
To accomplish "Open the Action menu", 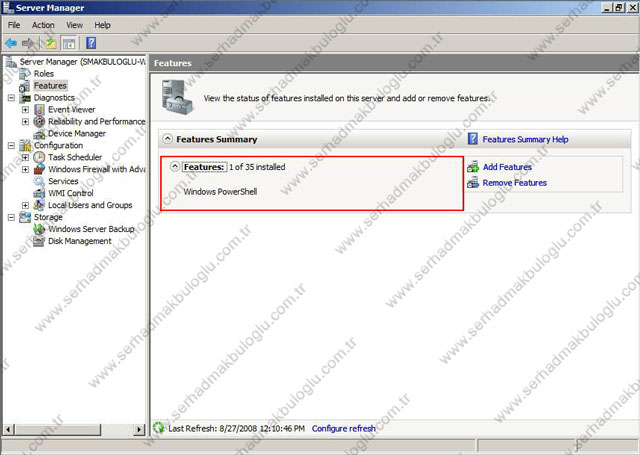I will (43, 25).
